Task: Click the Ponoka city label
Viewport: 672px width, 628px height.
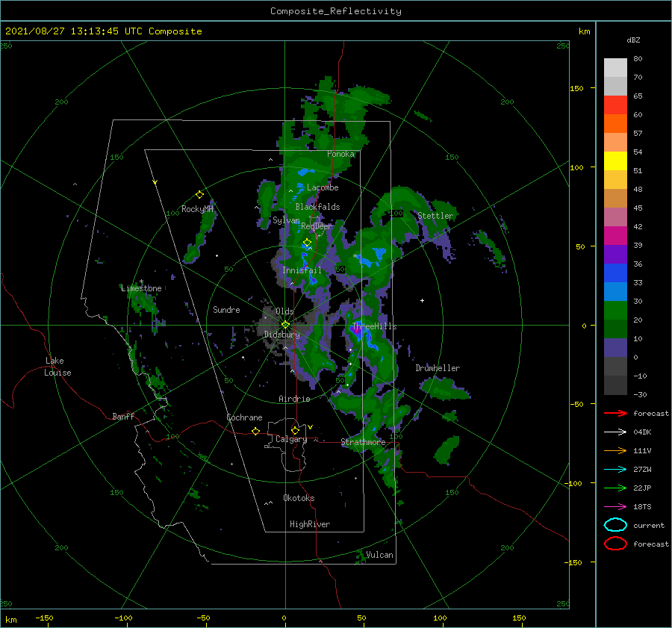Action: pyautogui.click(x=340, y=154)
